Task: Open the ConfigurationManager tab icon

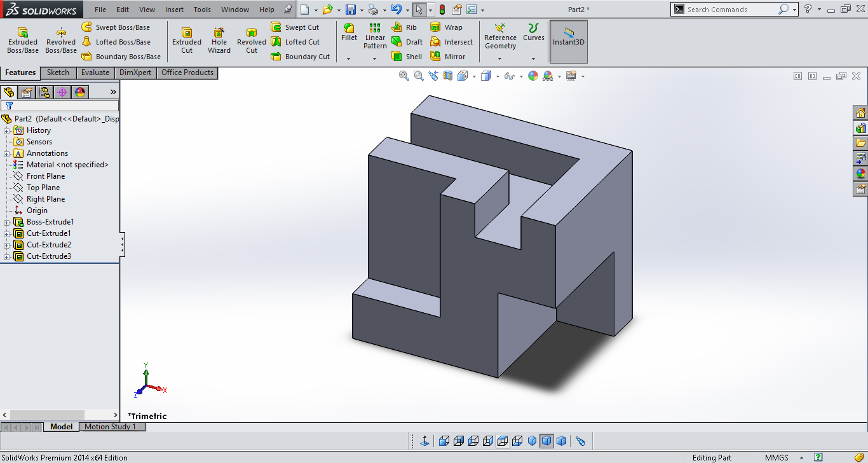Action: tap(44, 92)
